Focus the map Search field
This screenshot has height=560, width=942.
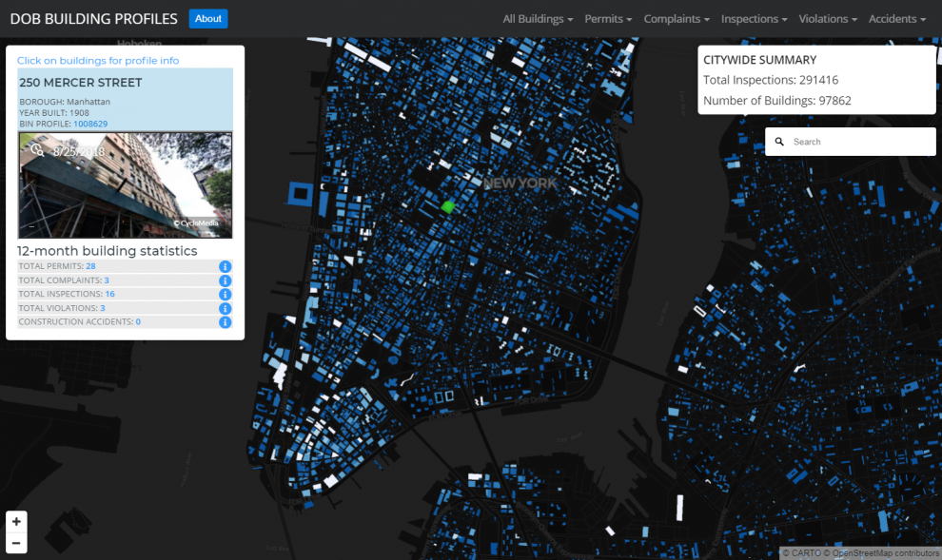pos(860,142)
